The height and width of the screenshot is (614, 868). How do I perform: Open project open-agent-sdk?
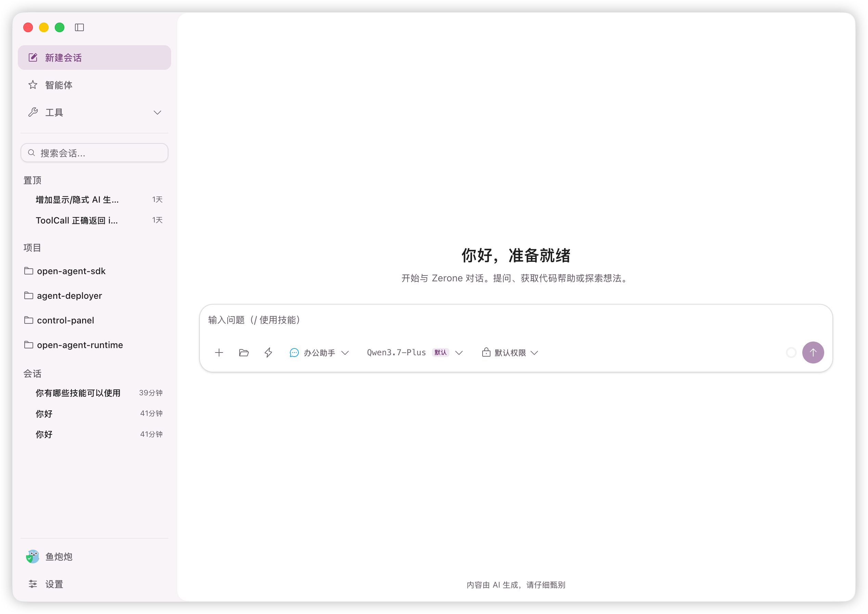click(x=94, y=271)
